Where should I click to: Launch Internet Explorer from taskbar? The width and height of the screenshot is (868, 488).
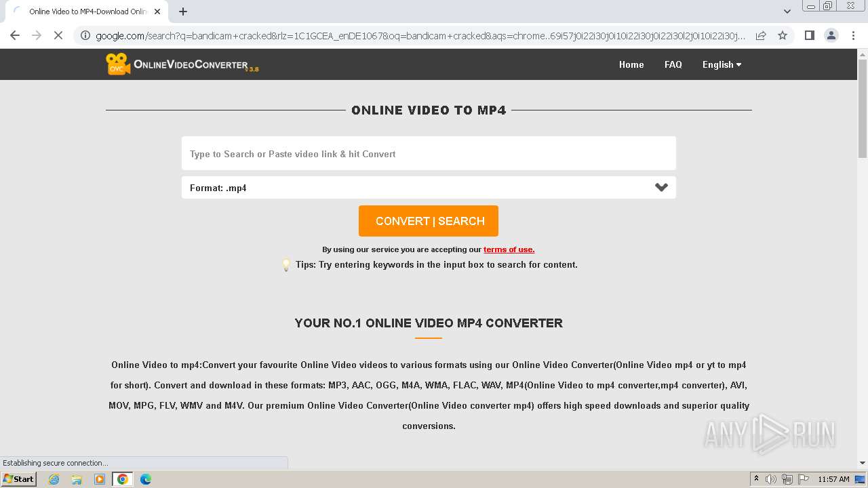pyautogui.click(x=54, y=479)
